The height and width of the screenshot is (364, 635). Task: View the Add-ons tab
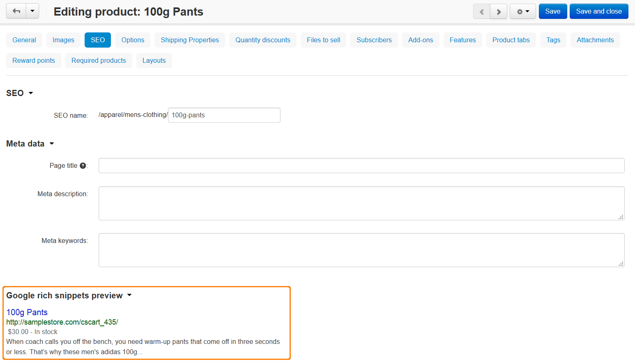[x=421, y=40]
